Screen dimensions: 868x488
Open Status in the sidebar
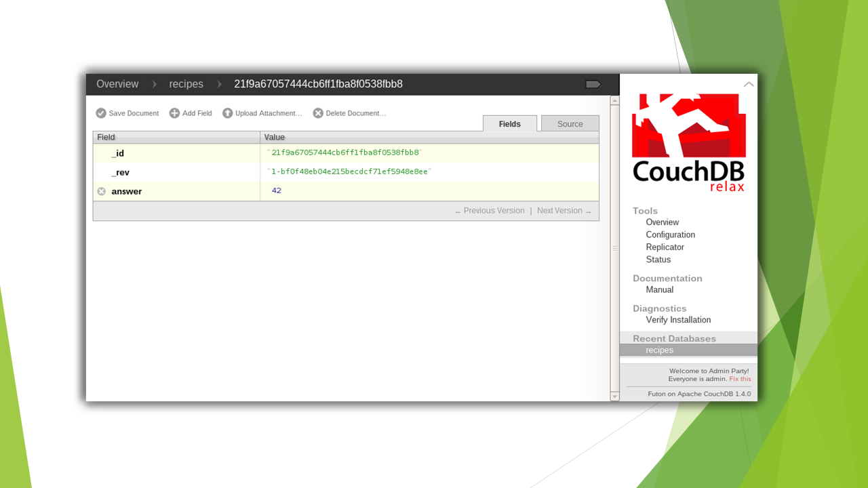pos(658,260)
